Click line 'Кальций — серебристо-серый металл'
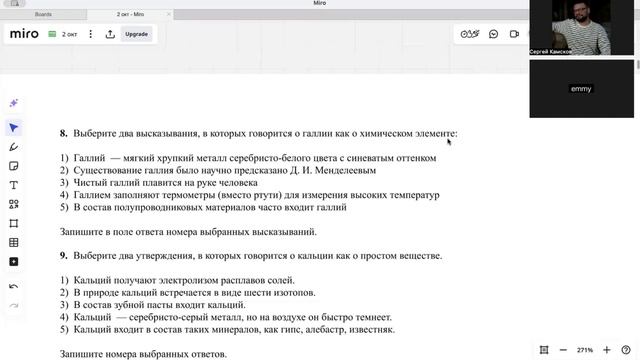640x360 pixels. click(x=226, y=317)
